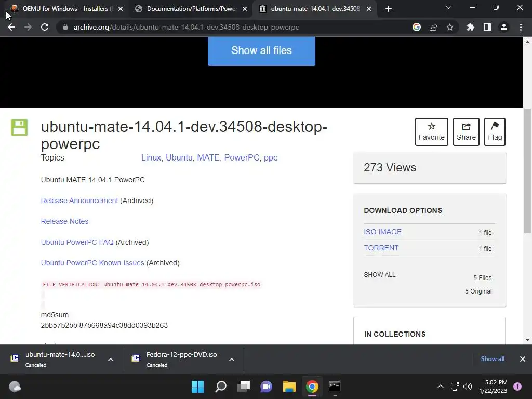Image resolution: width=532 pixels, height=399 pixels.
Task: Open the Chat taskbar icon
Action: tap(267, 387)
